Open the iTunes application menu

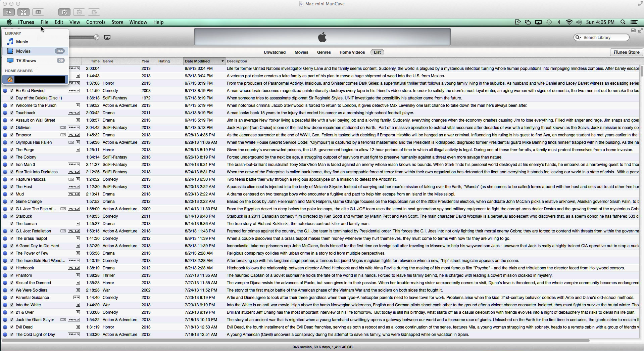coord(26,22)
